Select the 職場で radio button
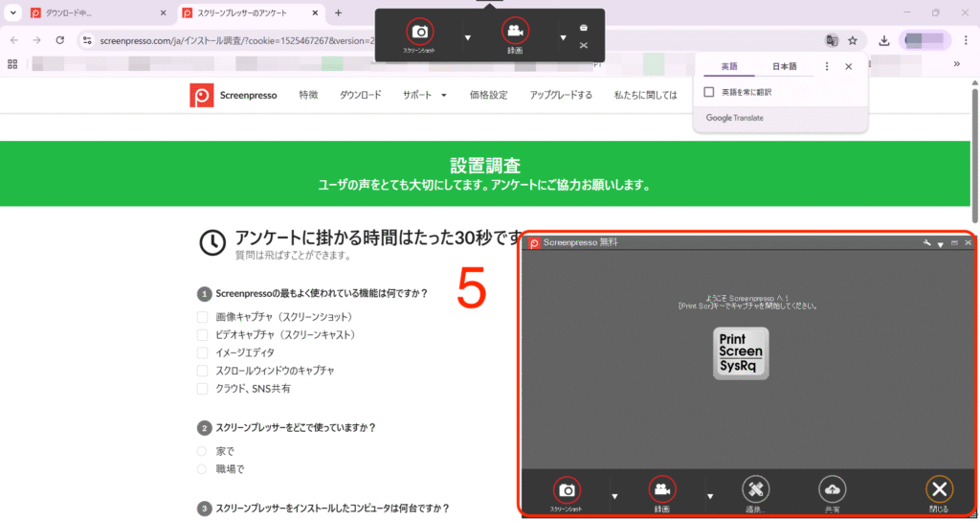Image resolution: width=980 pixels, height=521 pixels. (x=202, y=469)
